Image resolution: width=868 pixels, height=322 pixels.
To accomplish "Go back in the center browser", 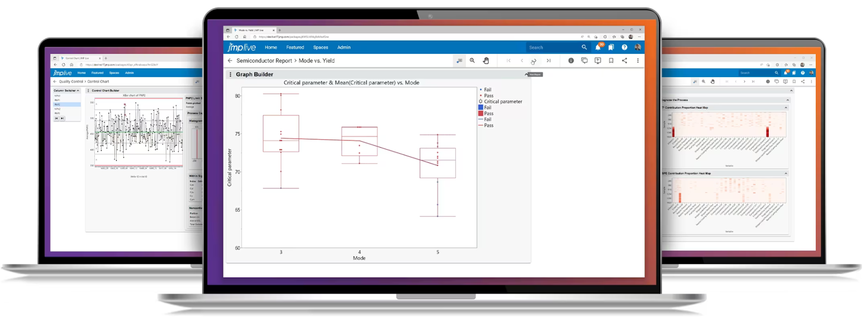I will pos(228,37).
